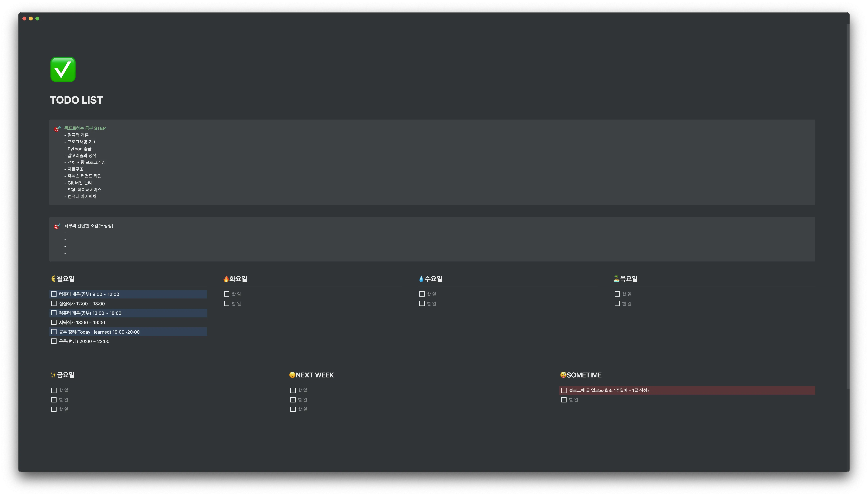Screen dimensions: 868x496
Task: Click the moon emoji next to 월요일
Action: [x=53, y=279]
